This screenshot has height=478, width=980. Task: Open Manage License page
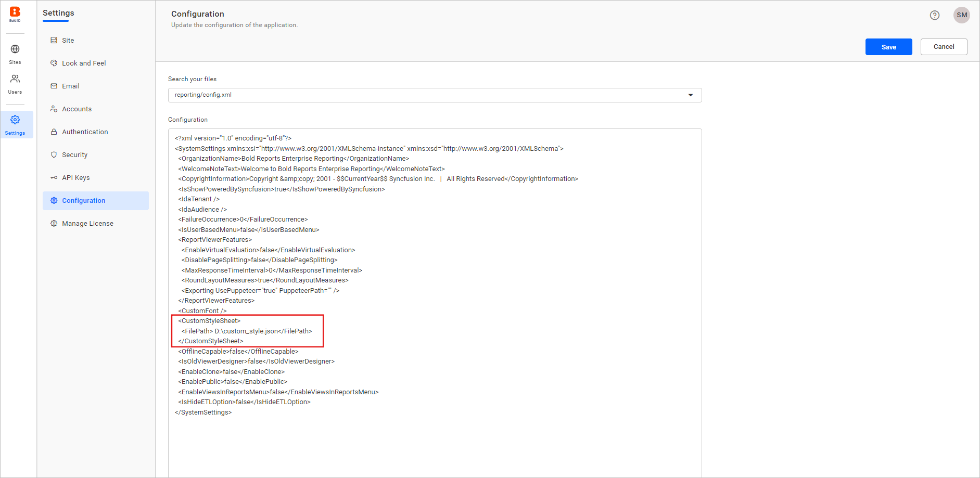[96, 223]
